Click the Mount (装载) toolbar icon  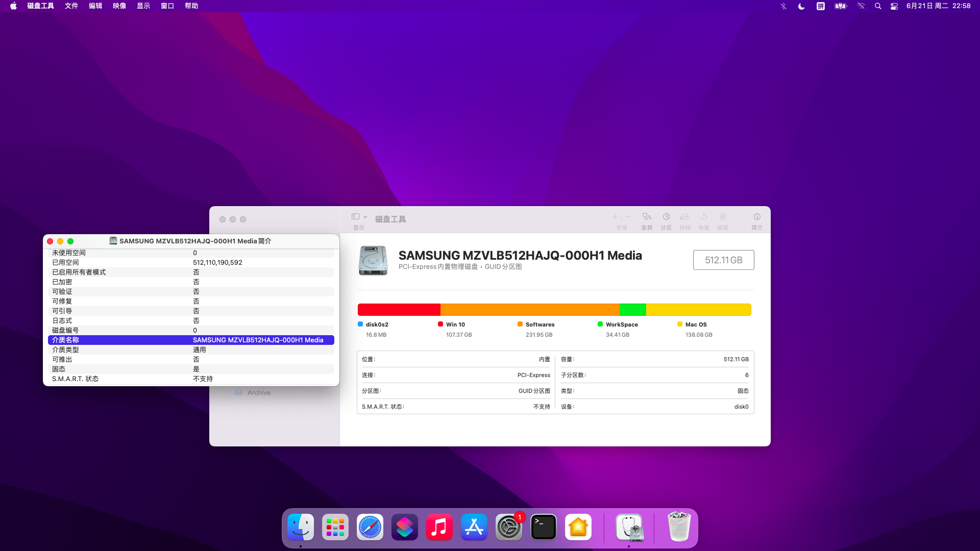[x=723, y=217]
